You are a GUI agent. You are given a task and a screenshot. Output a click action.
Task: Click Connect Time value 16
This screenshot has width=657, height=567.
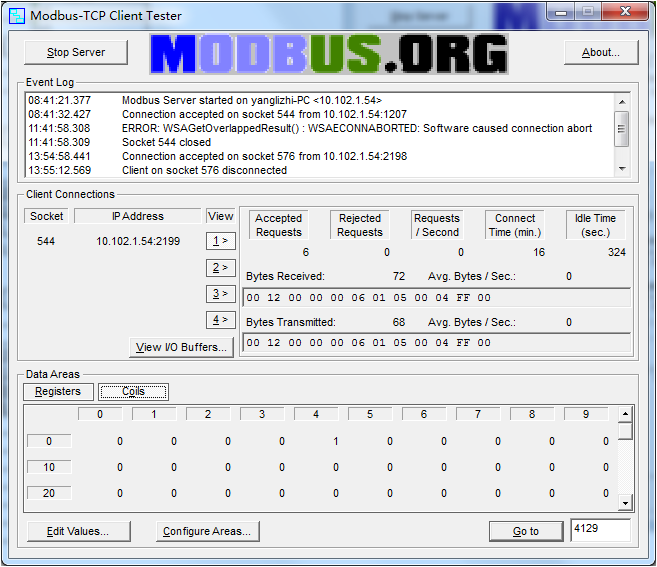click(x=539, y=252)
